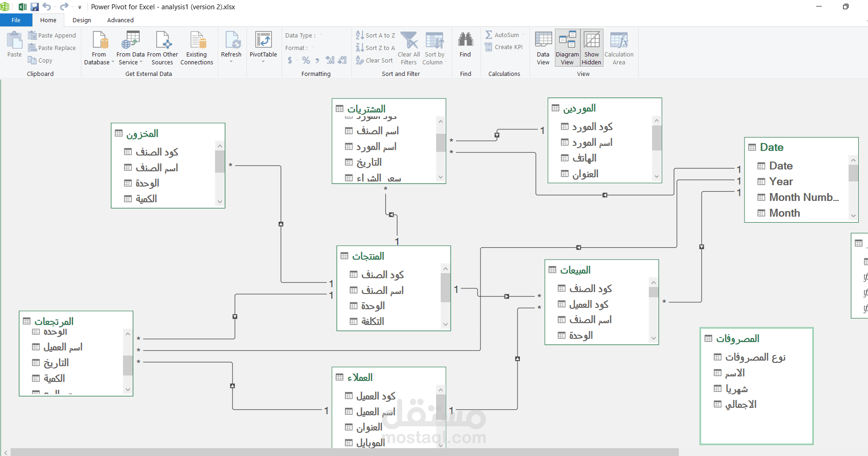The height and width of the screenshot is (456, 868).
Task: Open From Database import options
Action: [99, 48]
